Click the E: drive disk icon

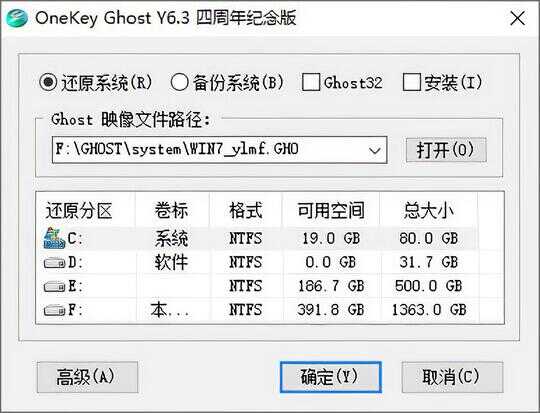(x=54, y=287)
